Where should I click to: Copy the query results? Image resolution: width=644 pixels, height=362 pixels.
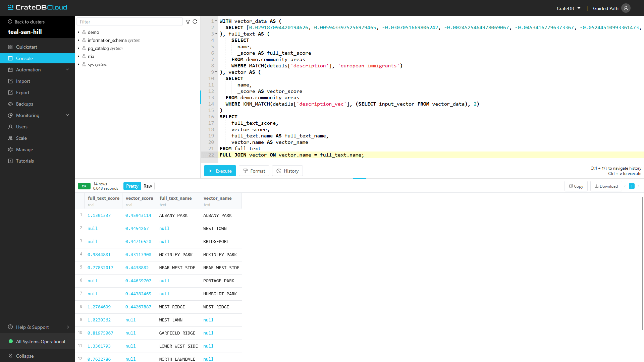[x=576, y=186]
